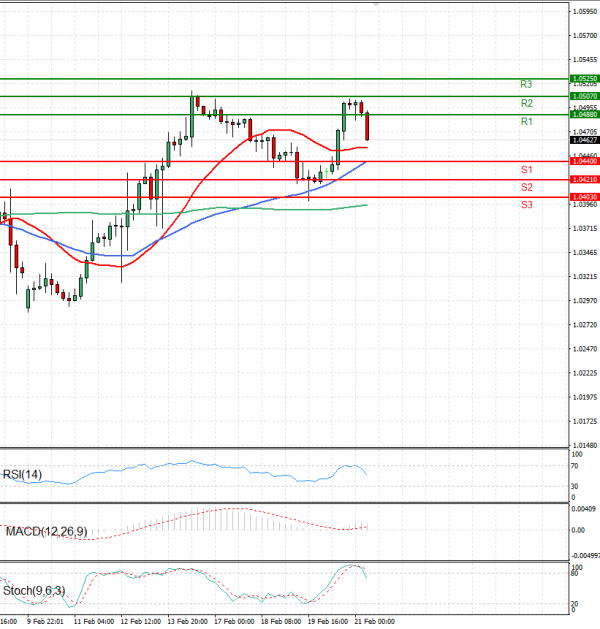Click the Stoch(9,6,3) indicator label

click(x=32, y=591)
